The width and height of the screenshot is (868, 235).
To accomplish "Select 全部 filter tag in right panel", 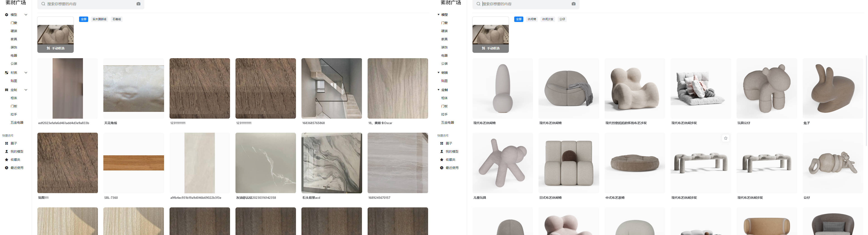I will click(x=519, y=19).
